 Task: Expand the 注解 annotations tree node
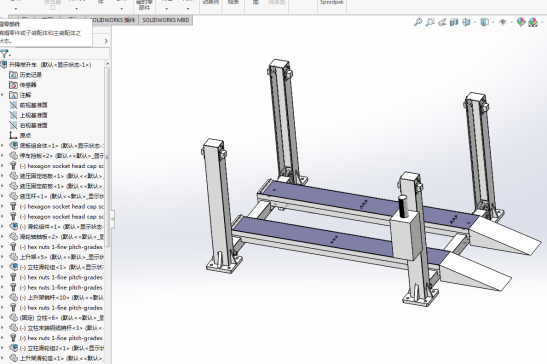click(x=2, y=95)
